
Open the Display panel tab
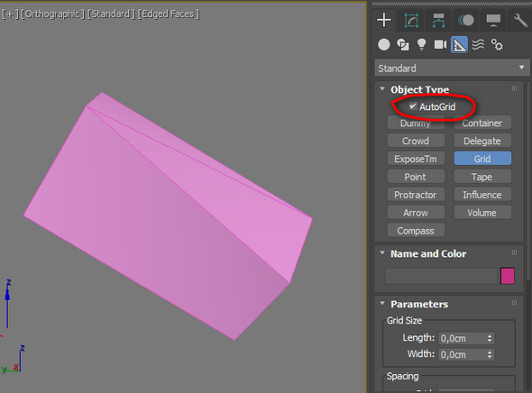coord(493,21)
